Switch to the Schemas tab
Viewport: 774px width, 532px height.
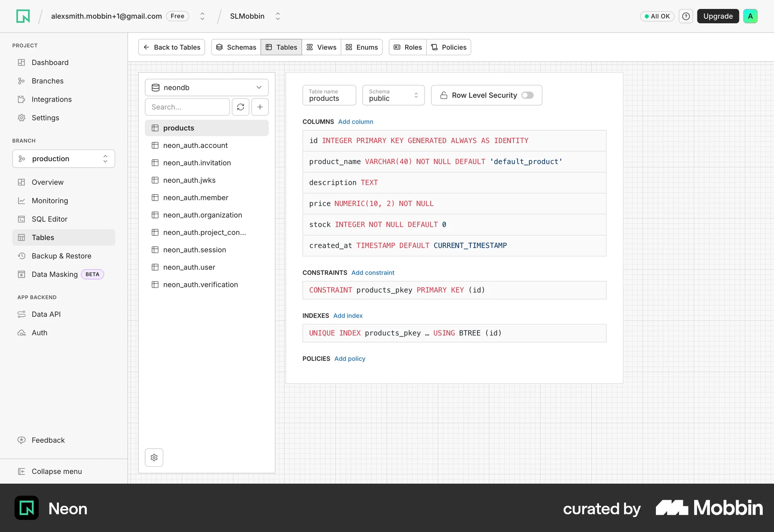pyautogui.click(x=236, y=47)
